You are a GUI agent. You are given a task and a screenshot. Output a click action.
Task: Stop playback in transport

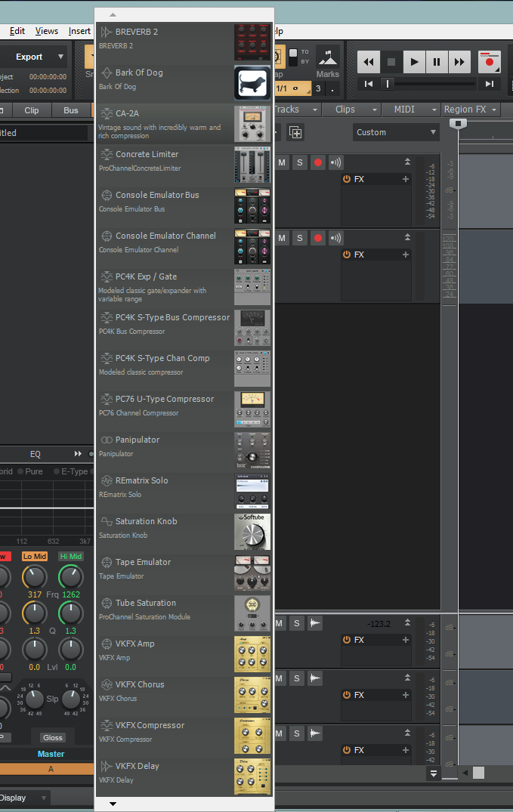391,62
